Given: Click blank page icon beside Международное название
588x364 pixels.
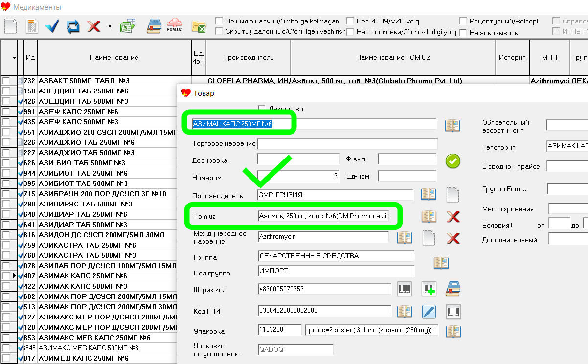Looking at the screenshot, I should click(x=429, y=238).
